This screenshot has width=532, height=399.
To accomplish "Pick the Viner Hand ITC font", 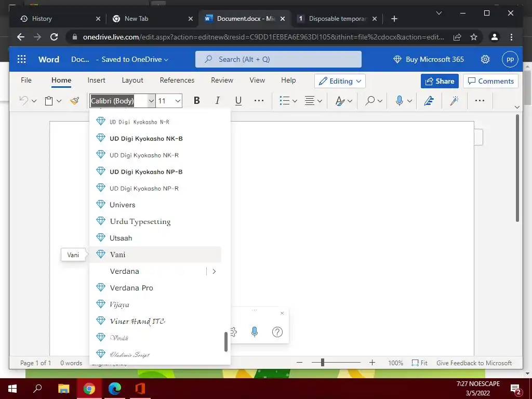I will (x=155, y=321).
